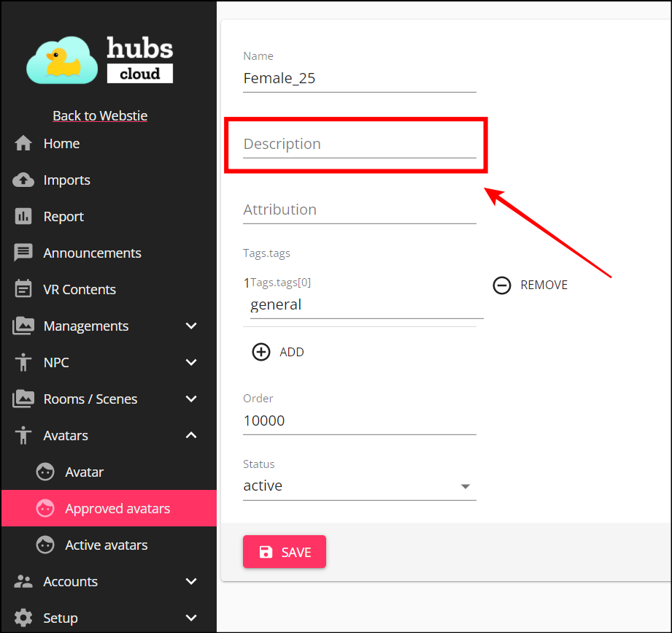The image size is (672, 633).
Task: Click the Rooms / Scenes gallery icon
Action: tap(23, 399)
